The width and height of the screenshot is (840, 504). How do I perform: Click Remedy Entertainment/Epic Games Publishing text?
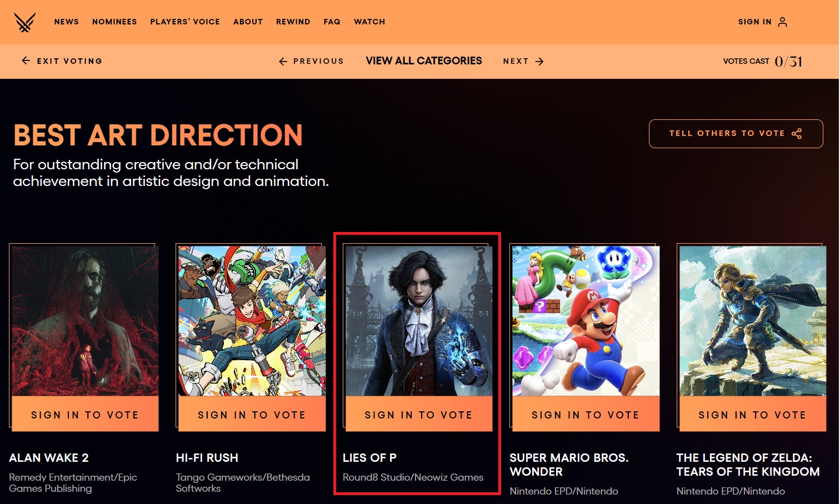click(73, 483)
